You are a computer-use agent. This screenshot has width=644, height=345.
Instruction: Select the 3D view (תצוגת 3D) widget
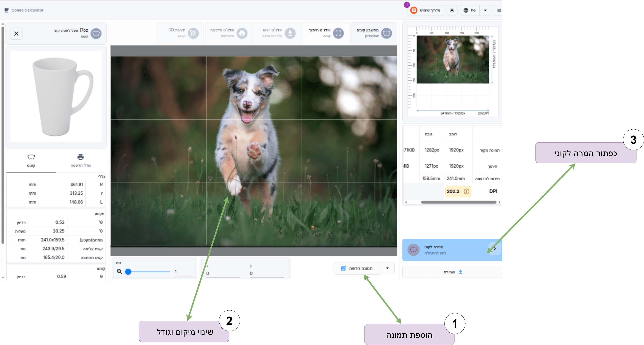click(x=181, y=33)
